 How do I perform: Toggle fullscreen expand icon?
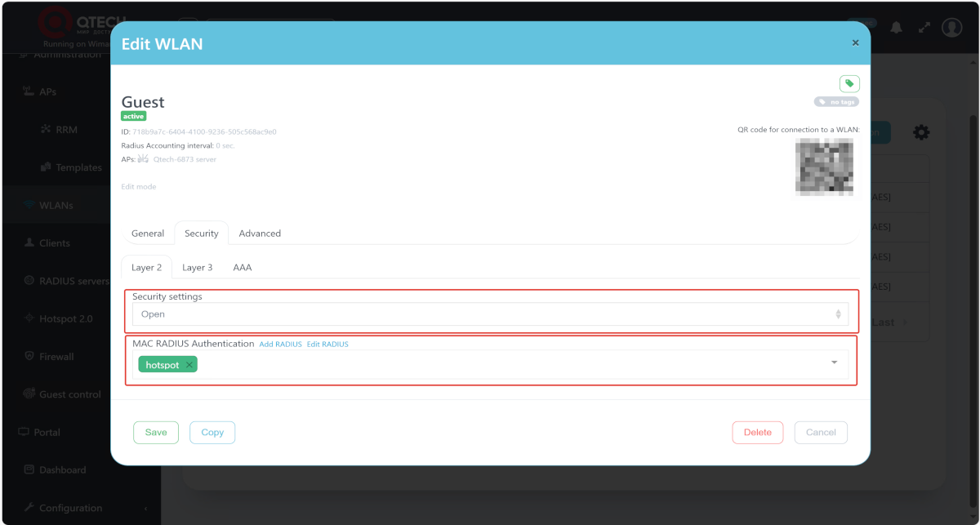coord(924,27)
